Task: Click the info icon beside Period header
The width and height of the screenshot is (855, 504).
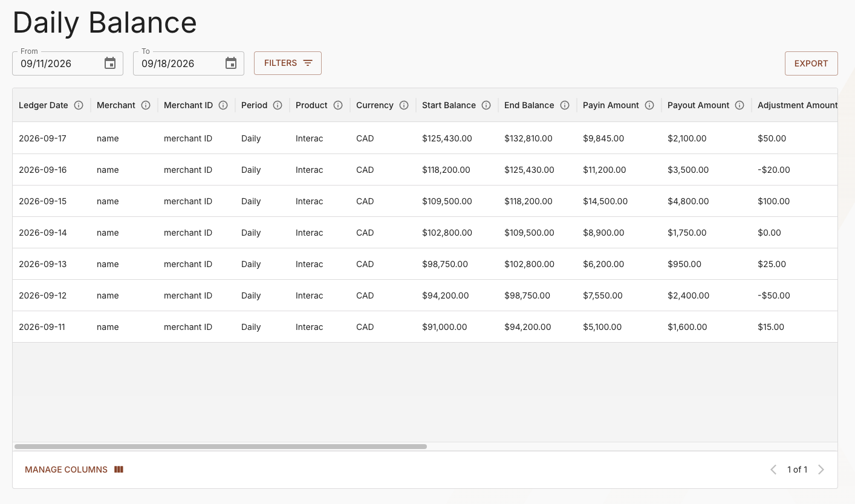Action: 278,105
